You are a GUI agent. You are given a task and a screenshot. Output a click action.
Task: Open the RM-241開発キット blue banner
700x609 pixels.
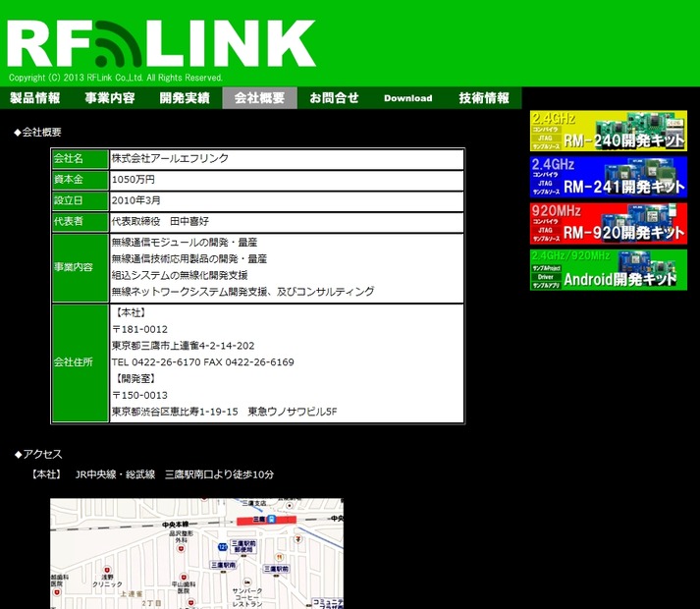609,177
